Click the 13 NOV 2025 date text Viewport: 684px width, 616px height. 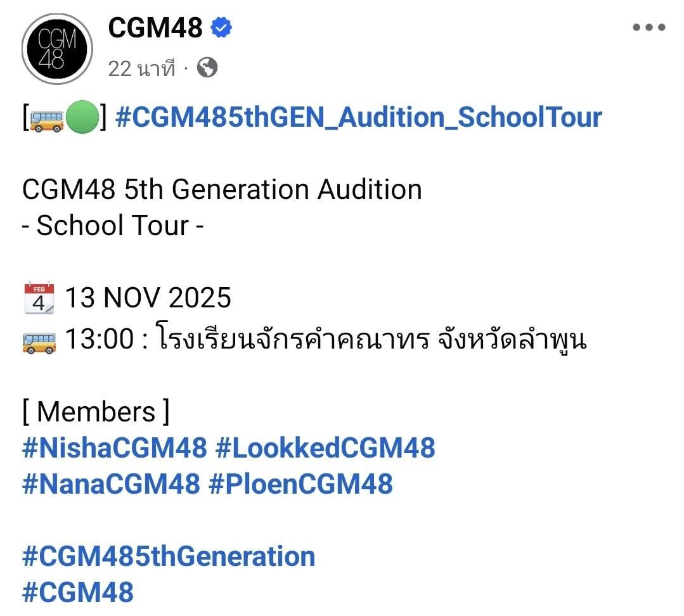(x=148, y=298)
